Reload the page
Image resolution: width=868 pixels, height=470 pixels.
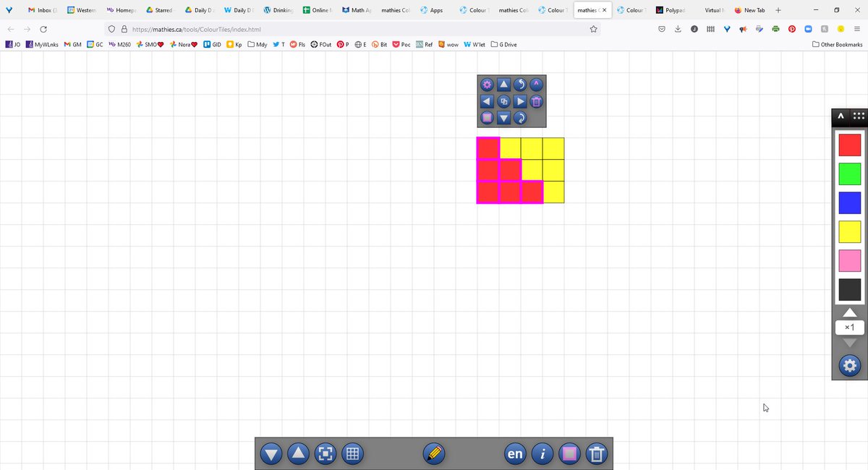coord(43,29)
